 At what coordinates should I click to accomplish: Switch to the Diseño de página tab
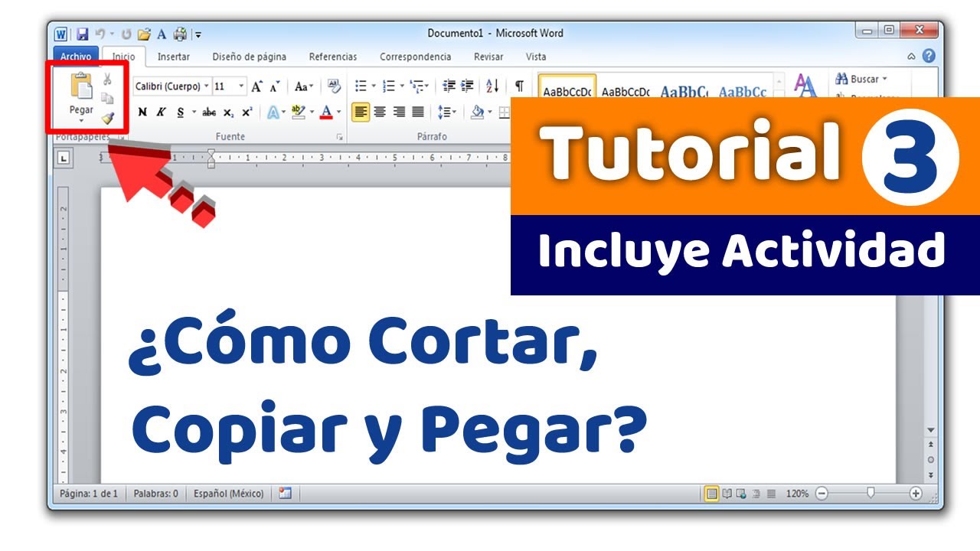coord(250,57)
